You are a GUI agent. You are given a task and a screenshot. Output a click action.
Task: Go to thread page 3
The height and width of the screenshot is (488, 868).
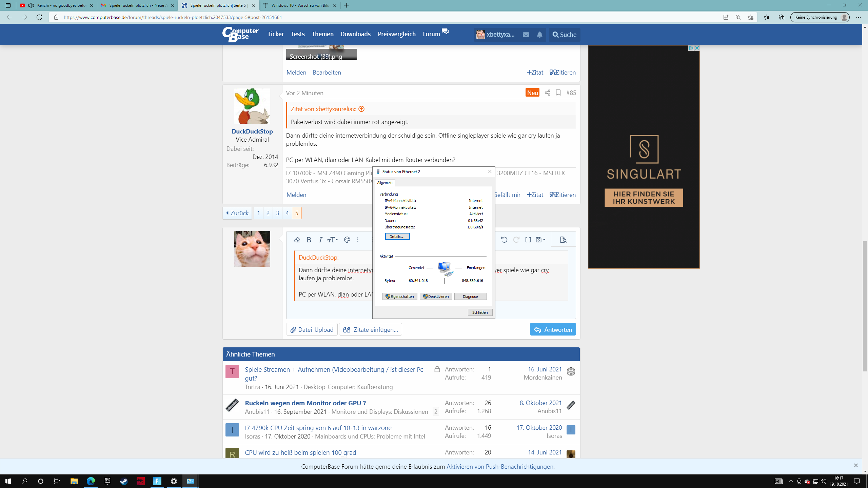tap(277, 213)
